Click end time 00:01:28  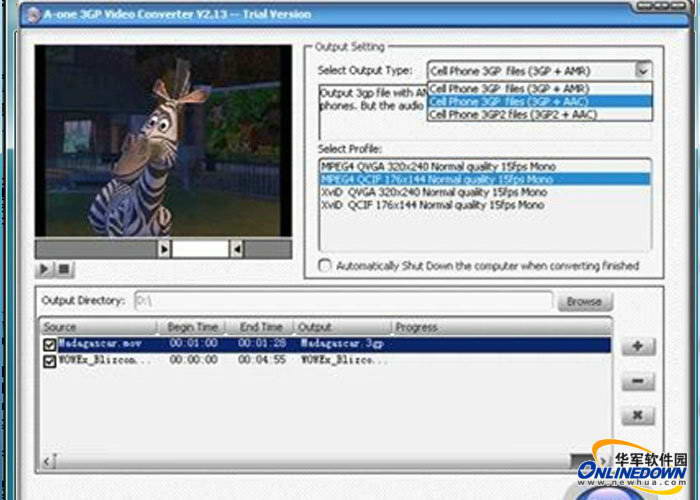tap(262, 343)
